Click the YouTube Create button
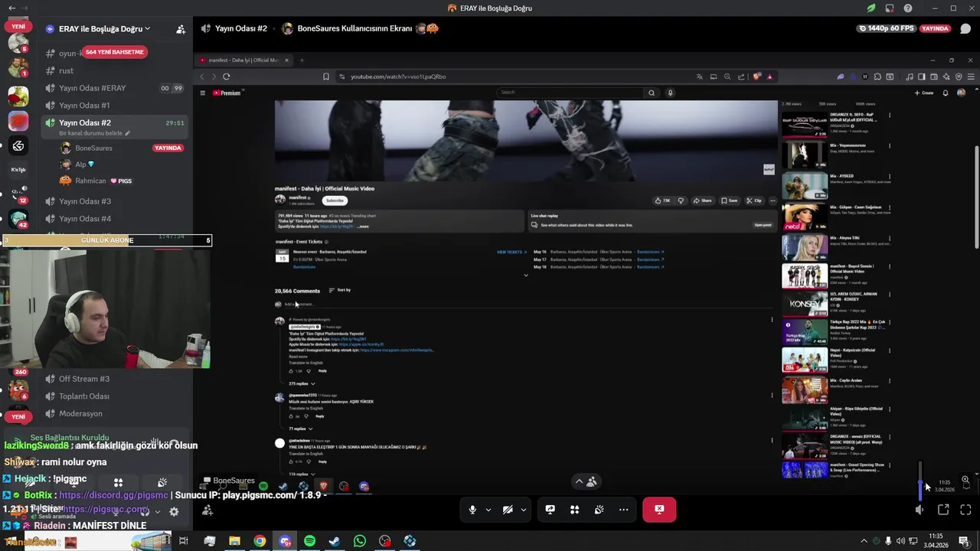Image resolution: width=980 pixels, height=551 pixels. pyautogui.click(x=924, y=93)
